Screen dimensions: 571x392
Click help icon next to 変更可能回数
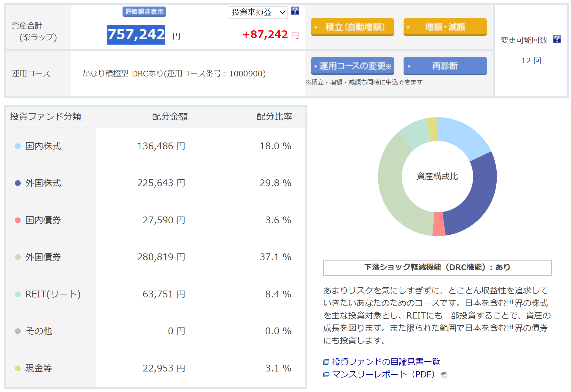point(557,39)
